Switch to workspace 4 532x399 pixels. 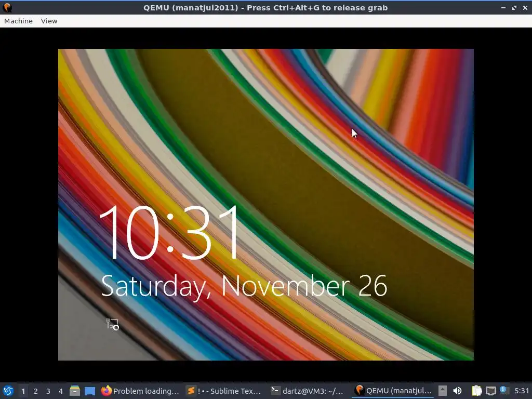[61, 391]
